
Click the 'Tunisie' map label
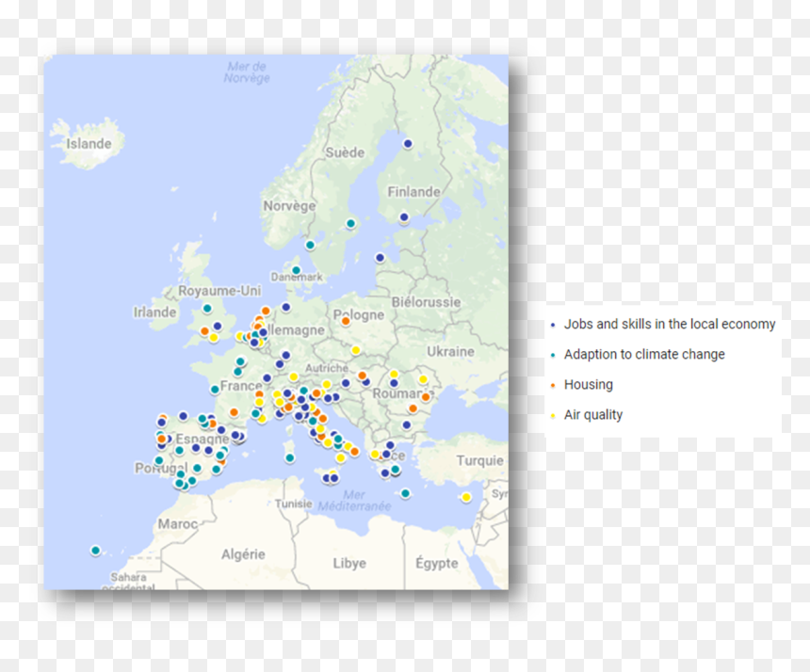pyautogui.click(x=294, y=504)
